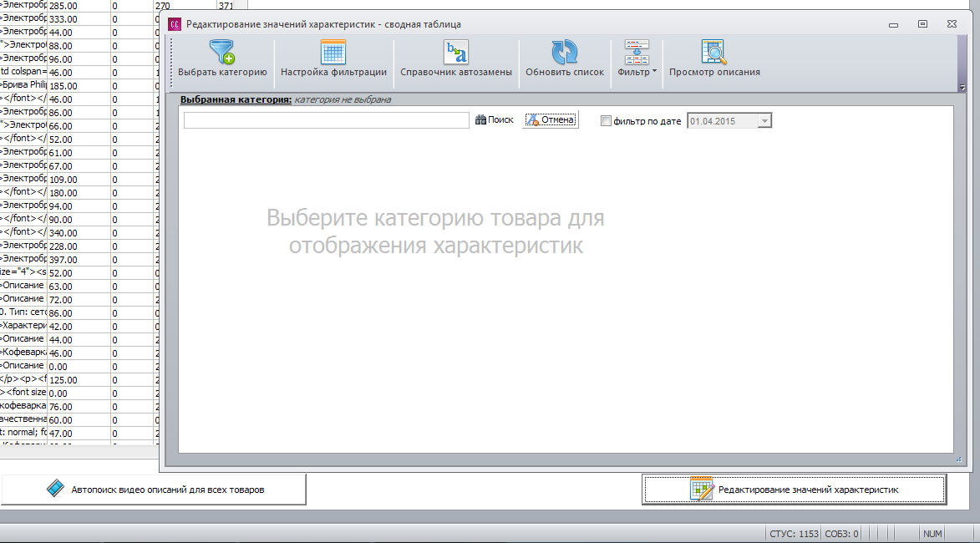
Task: Select the 285.00 cell in background table
Action: pos(79,6)
